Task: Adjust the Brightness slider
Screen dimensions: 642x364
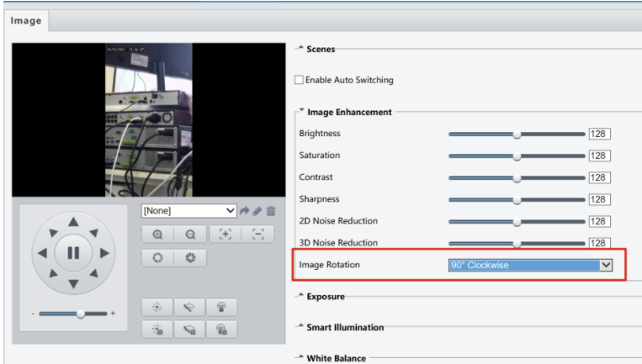Action: pos(517,135)
